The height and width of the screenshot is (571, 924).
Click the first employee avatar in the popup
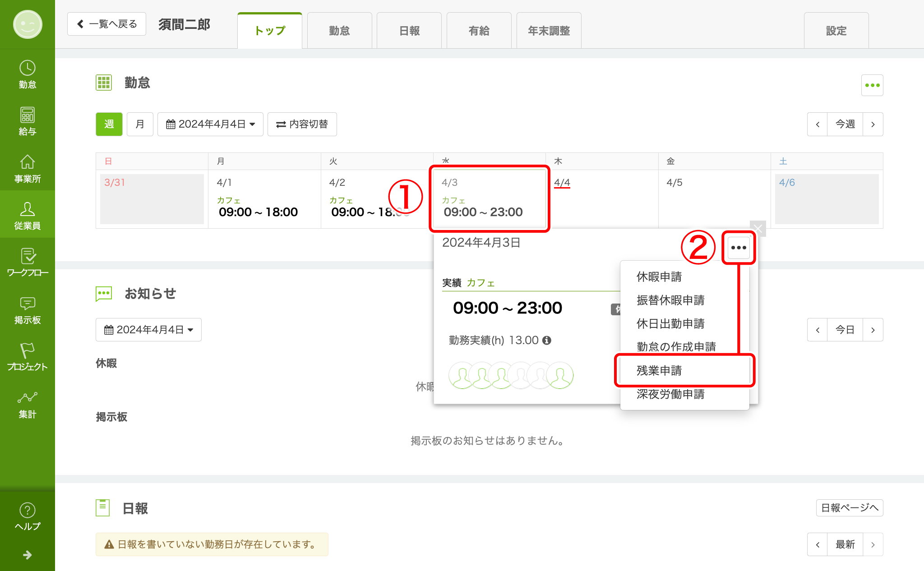(x=462, y=375)
